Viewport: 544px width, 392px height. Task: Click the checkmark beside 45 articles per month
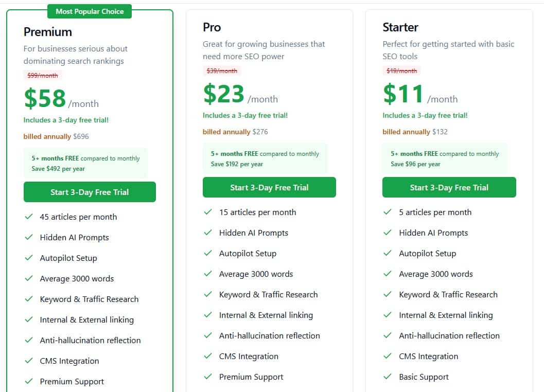(x=29, y=217)
